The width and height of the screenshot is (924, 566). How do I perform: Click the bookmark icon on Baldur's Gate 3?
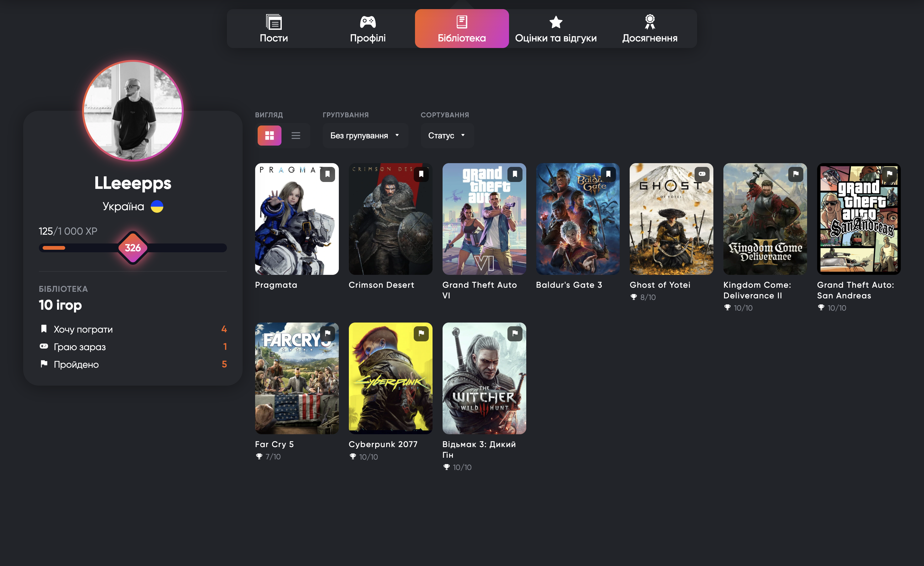608,174
